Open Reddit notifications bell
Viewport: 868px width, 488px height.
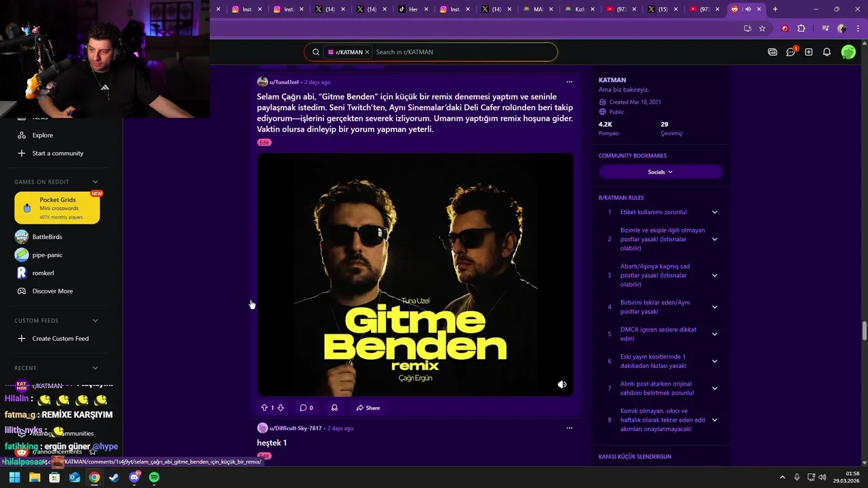coord(827,52)
